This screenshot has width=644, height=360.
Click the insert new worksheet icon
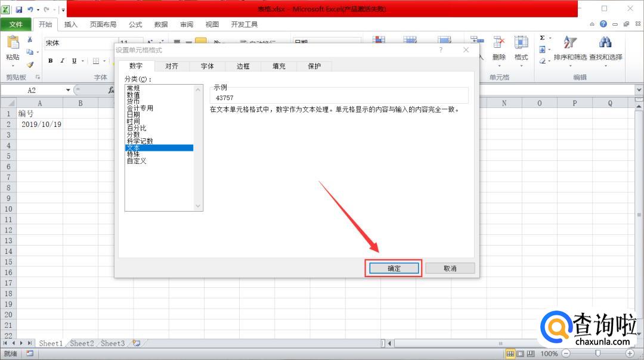click(x=137, y=343)
